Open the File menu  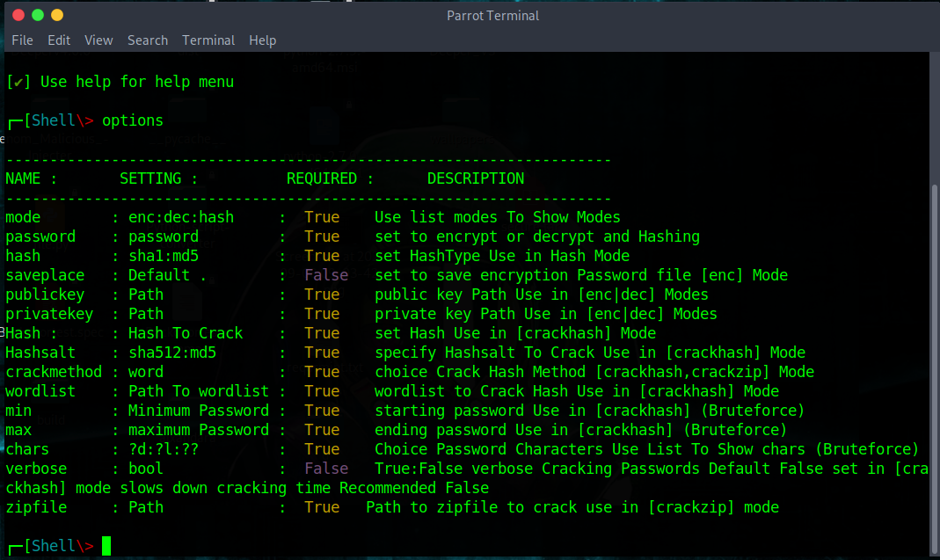(22, 40)
